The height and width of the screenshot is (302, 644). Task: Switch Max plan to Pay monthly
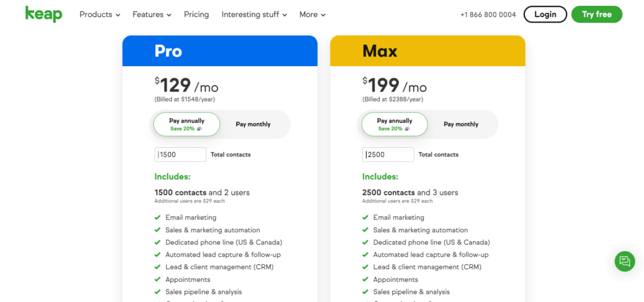tap(461, 124)
